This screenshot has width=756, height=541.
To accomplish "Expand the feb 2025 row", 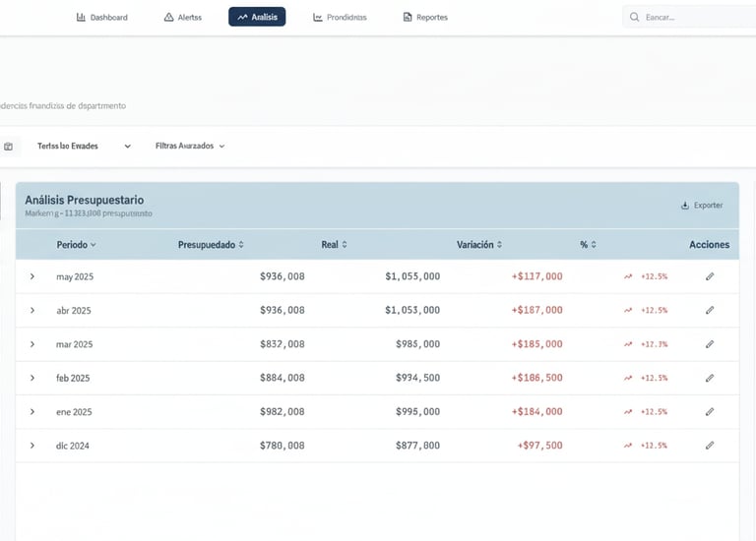I will [32, 378].
